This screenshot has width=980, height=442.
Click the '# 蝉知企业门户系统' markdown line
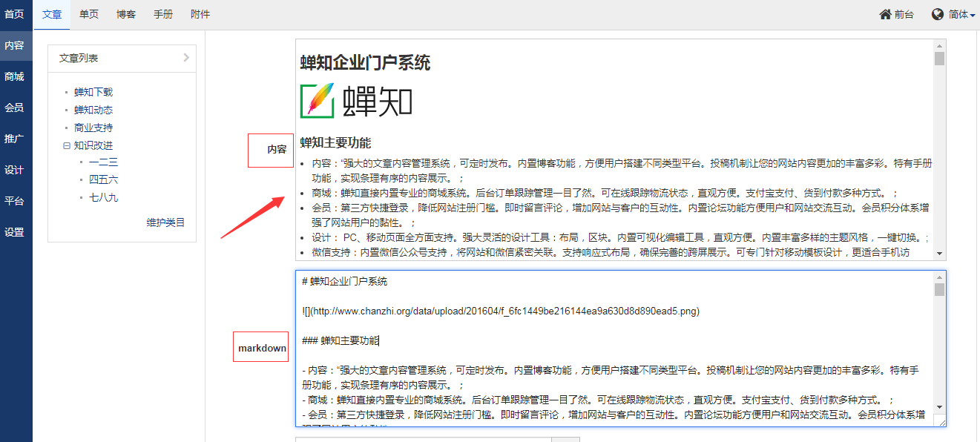coord(345,282)
